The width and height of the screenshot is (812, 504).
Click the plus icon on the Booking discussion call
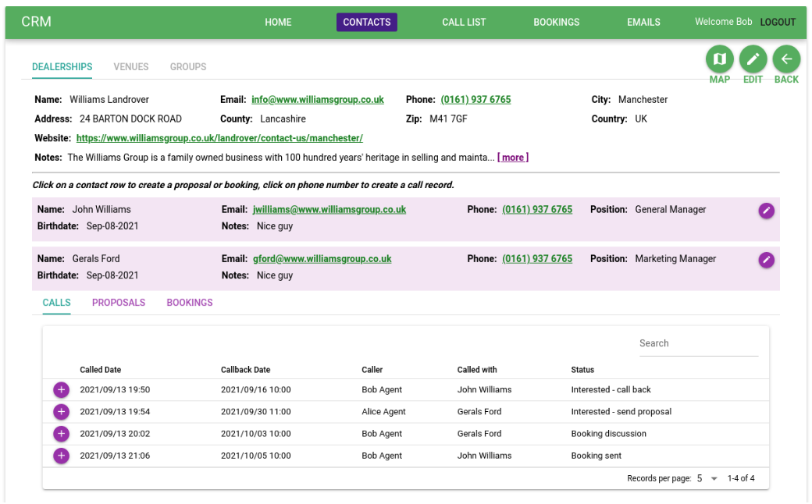(61, 433)
